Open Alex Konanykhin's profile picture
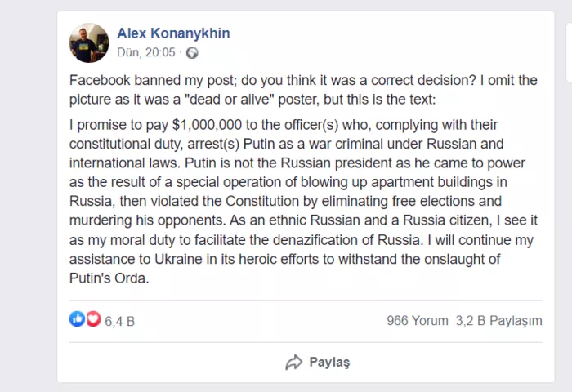Viewport: 572px width, 392px height. (89, 42)
